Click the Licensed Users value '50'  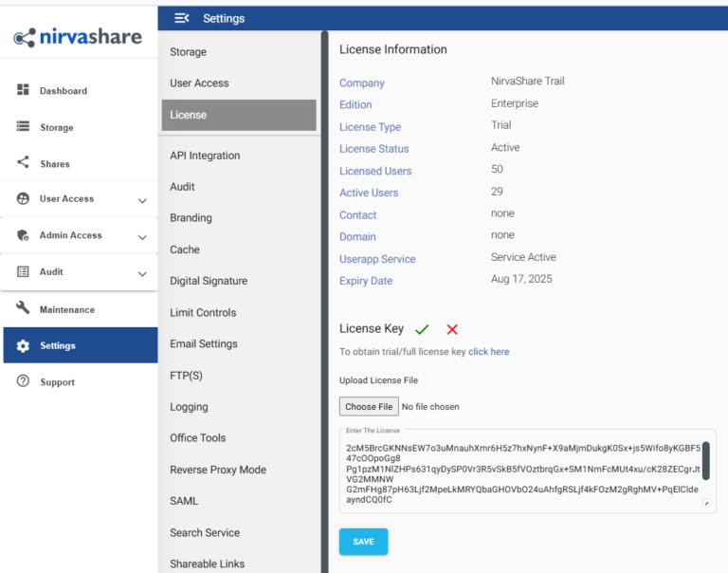click(x=498, y=169)
